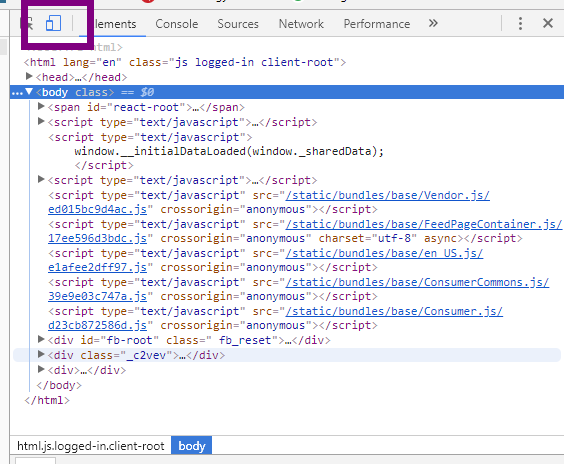
Task: Switch to the Sources tab
Action: coord(238,24)
